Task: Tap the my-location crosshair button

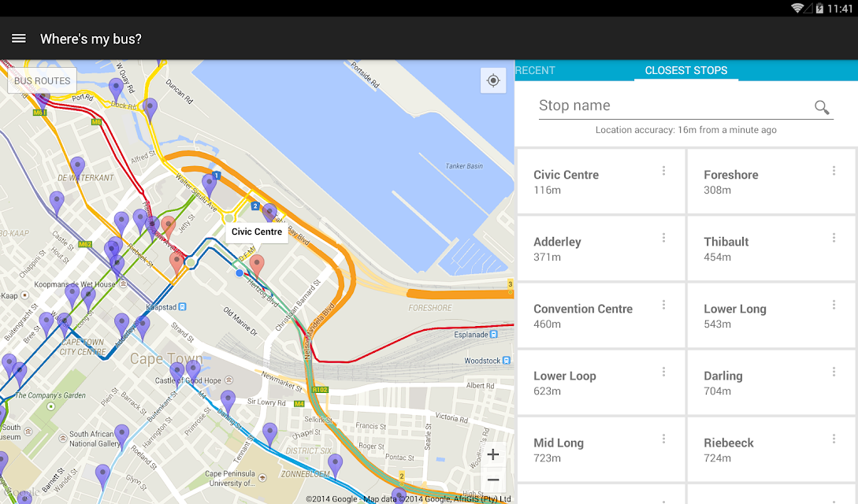Action: point(493,81)
